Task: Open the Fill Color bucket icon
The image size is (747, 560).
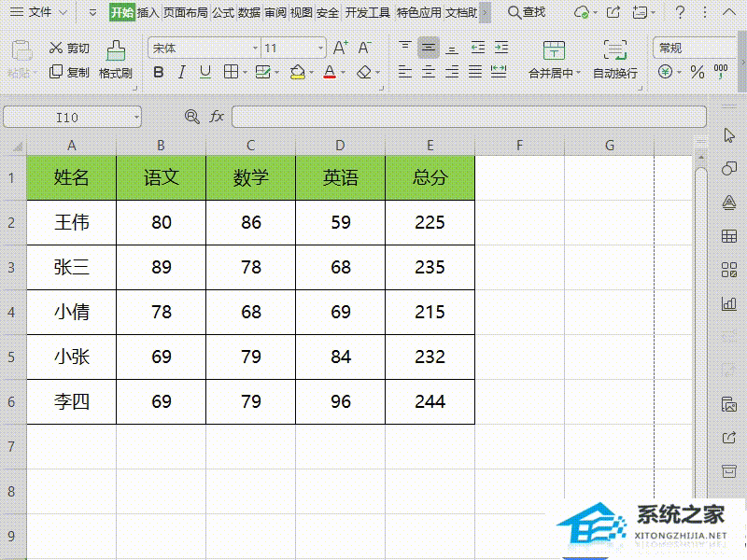Action: [x=298, y=72]
